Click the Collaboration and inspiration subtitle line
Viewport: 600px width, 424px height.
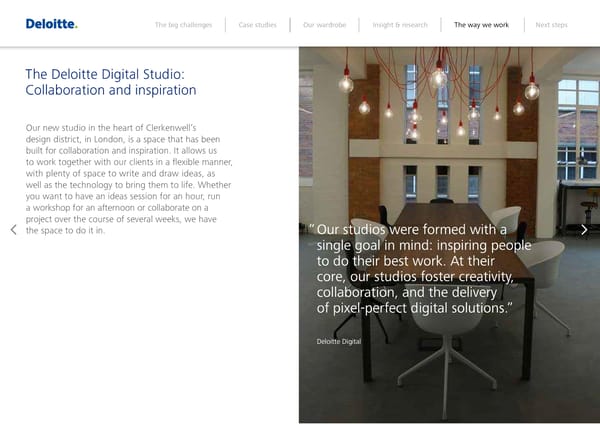(x=110, y=91)
